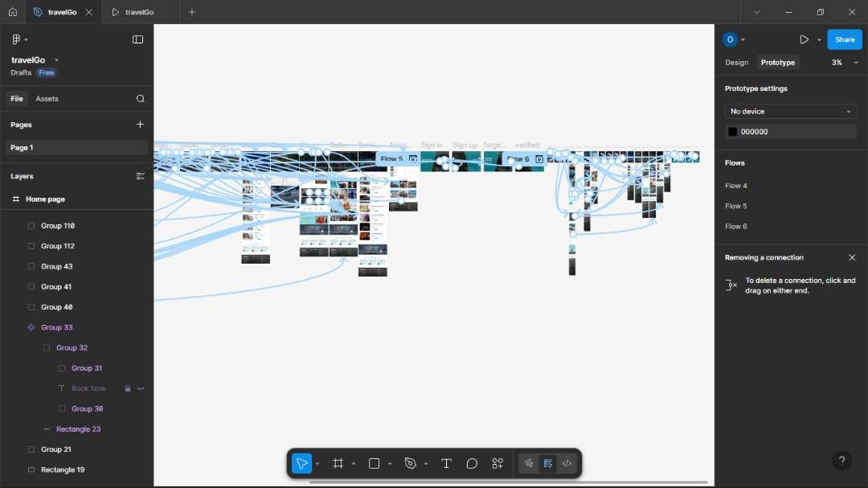Open the Move tool options arrow
This screenshot has width=868, height=488.
pyautogui.click(x=317, y=464)
